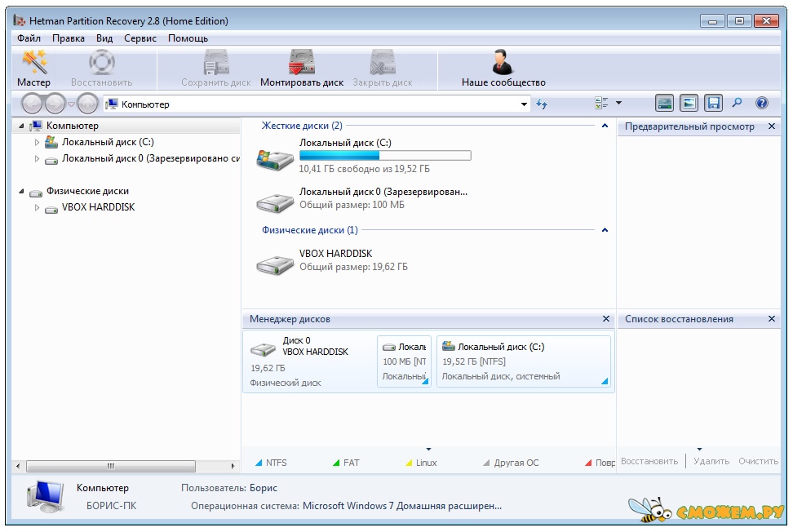The image size is (793, 532).
Task: Collapse the Физические диски tree node
Action: tap(21, 191)
